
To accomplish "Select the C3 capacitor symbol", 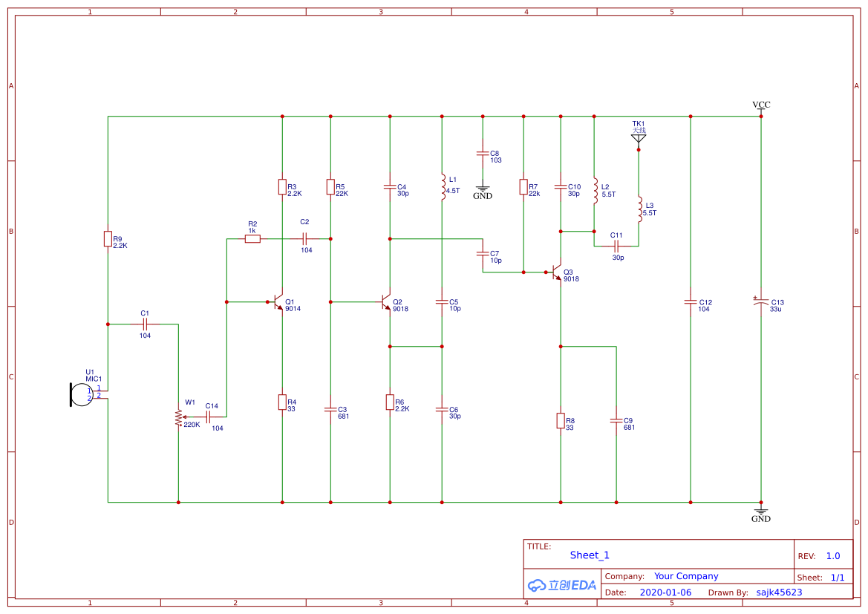I will pyautogui.click(x=330, y=410).
